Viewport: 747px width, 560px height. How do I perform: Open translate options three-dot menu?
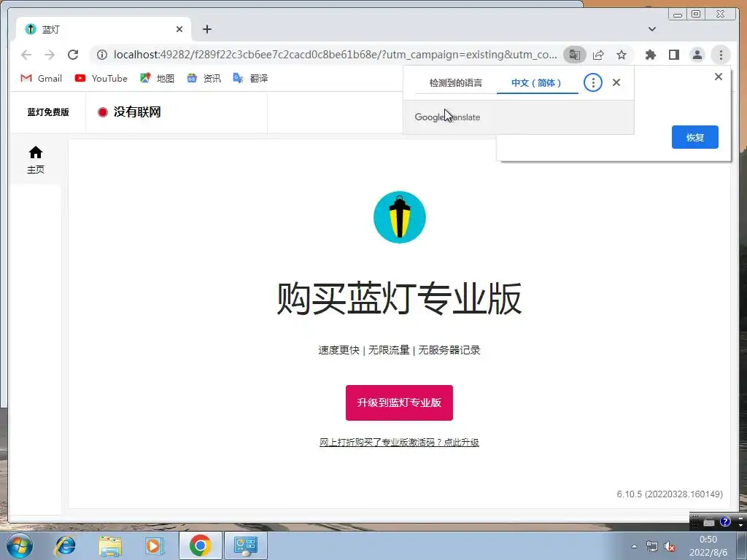[x=592, y=83]
